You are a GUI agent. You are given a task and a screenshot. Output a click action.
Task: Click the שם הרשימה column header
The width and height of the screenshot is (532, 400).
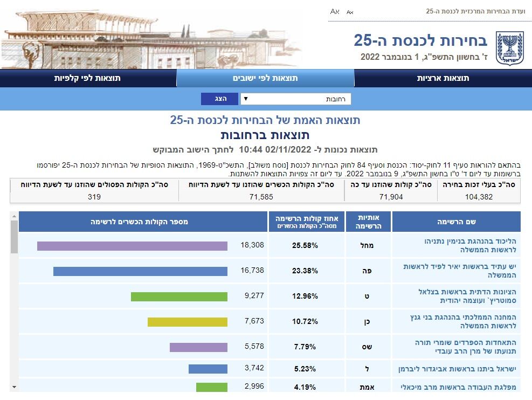click(456, 222)
